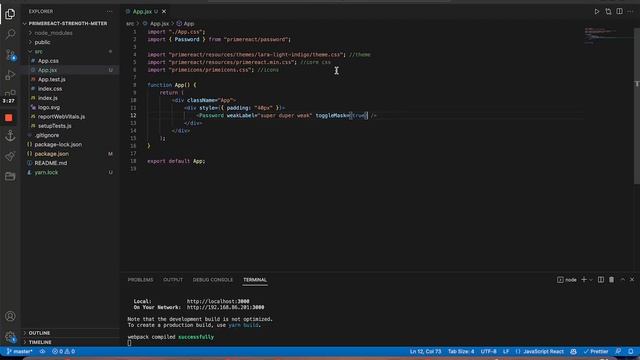640x360 pixels.
Task: Click the App symbol in breadcrumb
Action: click(189, 24)
